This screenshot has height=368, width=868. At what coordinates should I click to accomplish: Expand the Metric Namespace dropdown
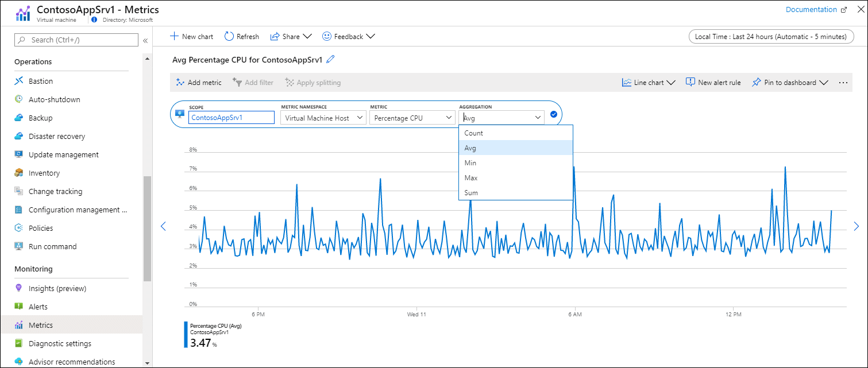pos(324,118)
